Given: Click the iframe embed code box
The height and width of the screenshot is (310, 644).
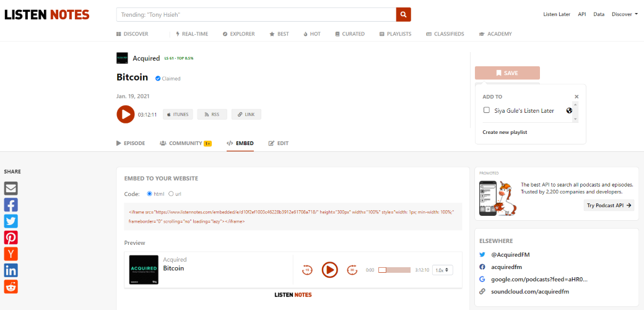Looking at the screenshot, I should tap(294, 216).
